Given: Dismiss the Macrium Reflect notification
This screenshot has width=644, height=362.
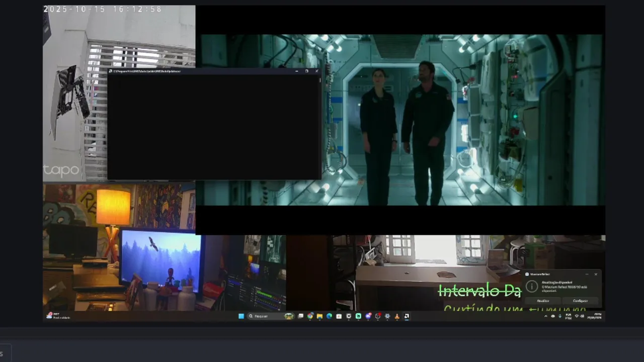Looking at the screenshot, I should click(x=596, y=274).
